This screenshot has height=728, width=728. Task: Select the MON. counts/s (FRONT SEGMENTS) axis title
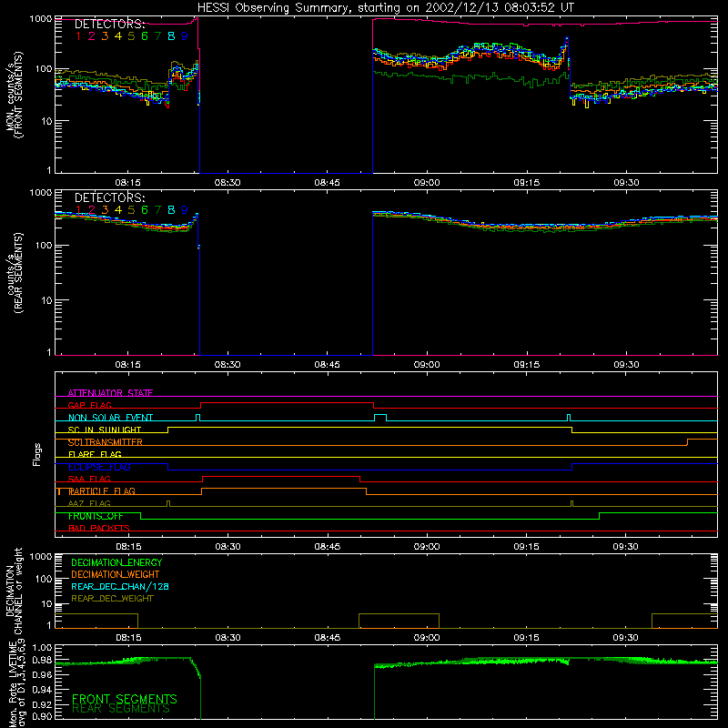15,95
